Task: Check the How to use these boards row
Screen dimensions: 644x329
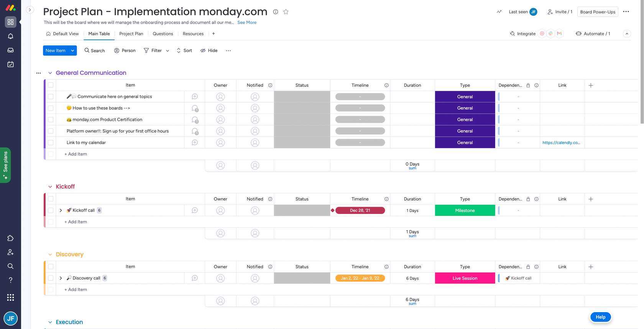Action: [x=51, y=108]
